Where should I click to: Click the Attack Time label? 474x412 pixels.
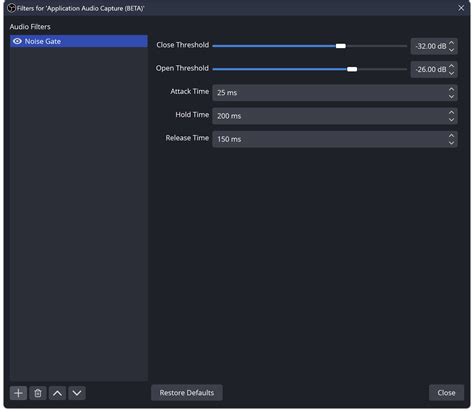coord(190,91)
